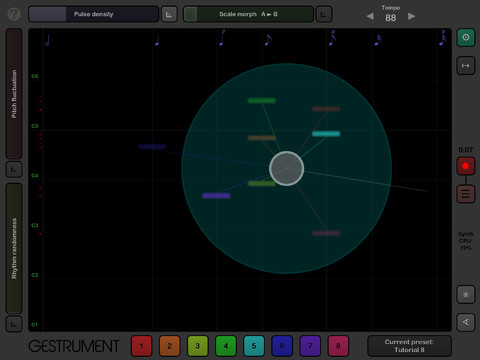Increase tempo with right arrow

[x=412, y=16]
